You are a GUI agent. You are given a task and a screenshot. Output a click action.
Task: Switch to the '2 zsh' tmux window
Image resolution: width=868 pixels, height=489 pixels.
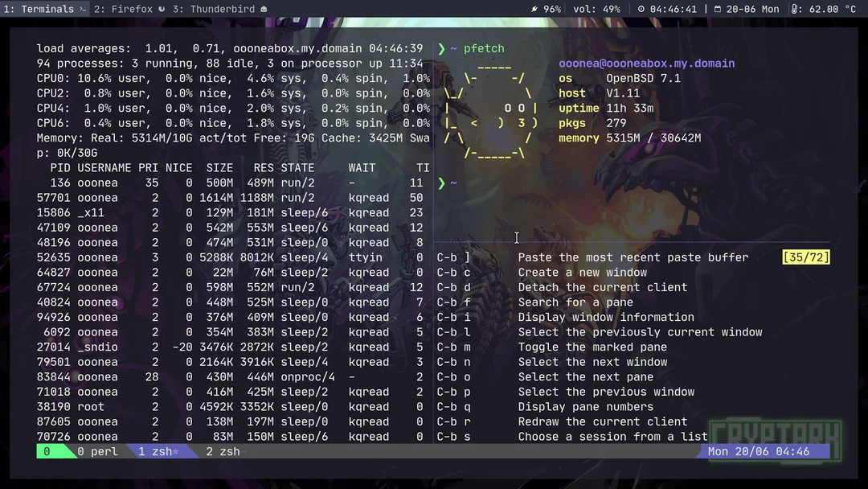point(222,451)
